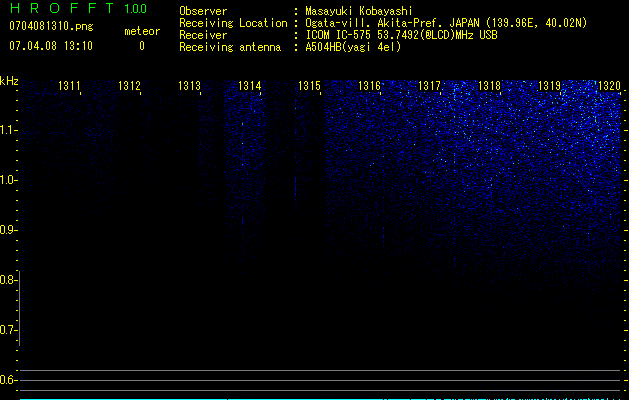Click the 1.0 kHz axis label
The height and width of the screenshot is (400, 629).
pos(8,180)
